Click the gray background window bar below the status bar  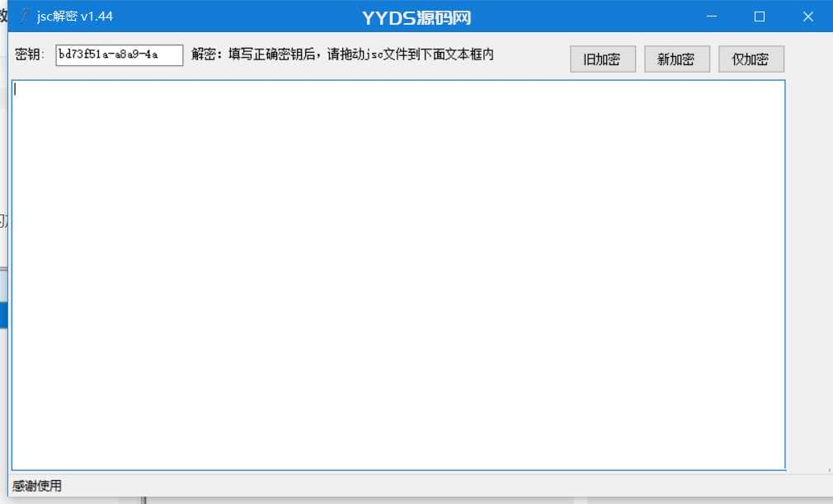[346, 501]
